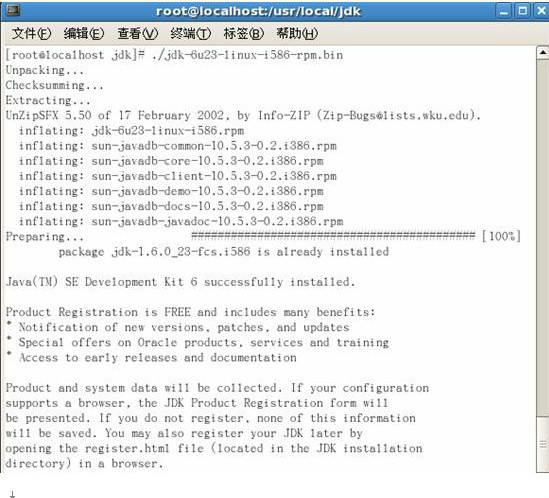
Task: Click the scrollbar track above the thumb
Action: point(542,238)
